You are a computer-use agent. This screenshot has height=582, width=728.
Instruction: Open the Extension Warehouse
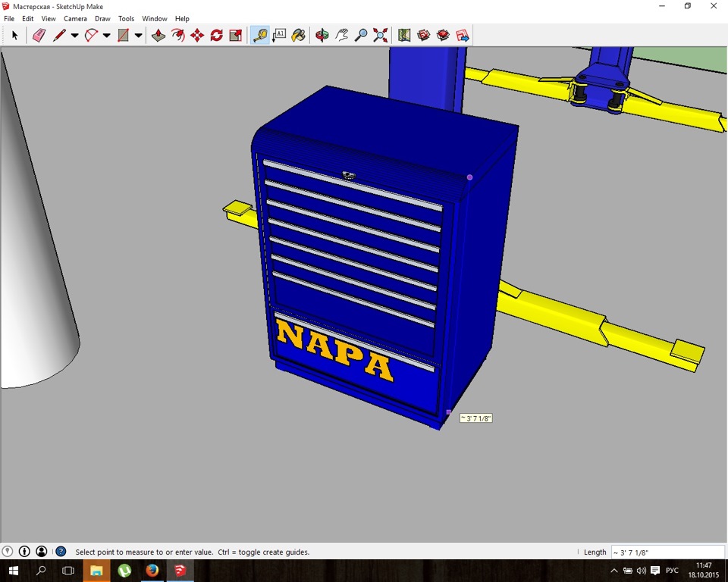click(443, 36)
